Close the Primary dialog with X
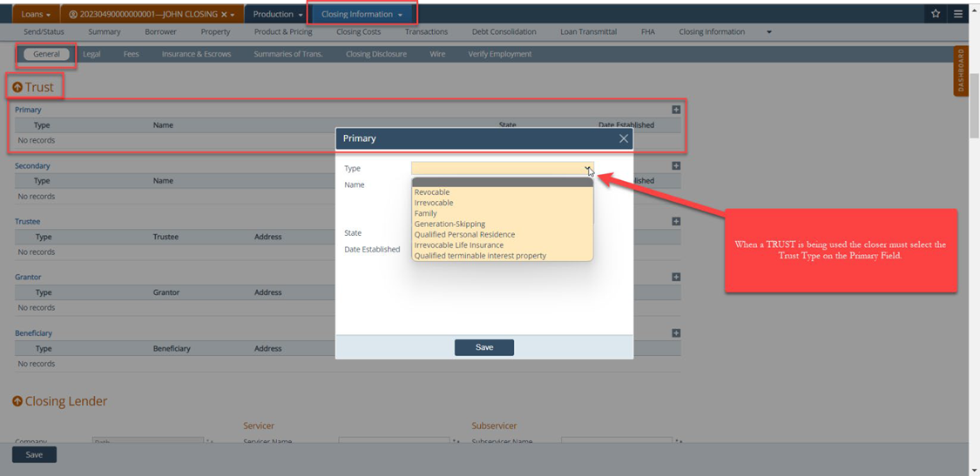The image size is (980, 476). point(623,138)
